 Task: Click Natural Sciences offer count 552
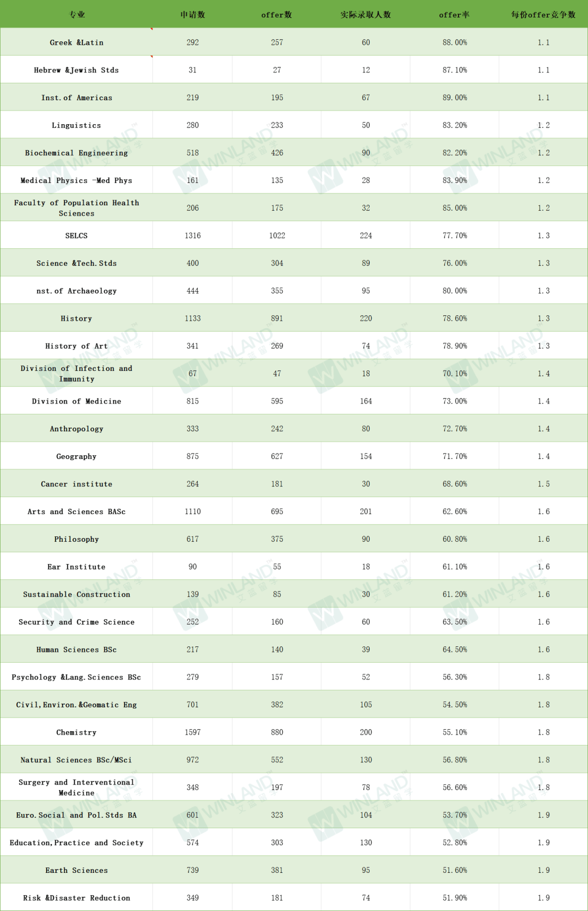coord(277,760)
